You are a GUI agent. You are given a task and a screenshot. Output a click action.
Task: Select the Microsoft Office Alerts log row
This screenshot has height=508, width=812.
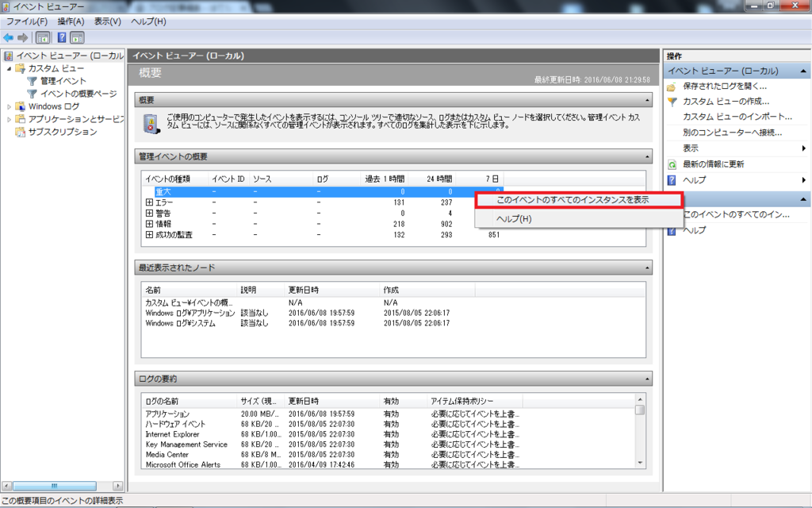point(332,464)
